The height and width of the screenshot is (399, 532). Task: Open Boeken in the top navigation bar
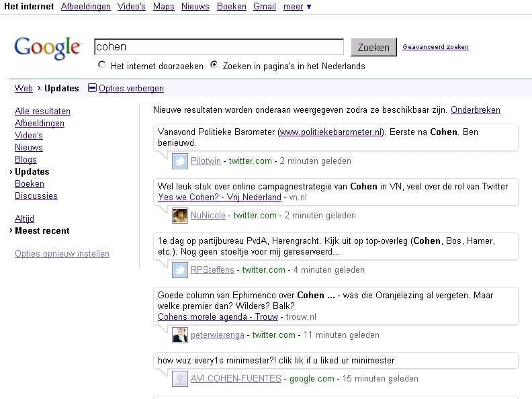pyautogui.click(x=232, y=7)
